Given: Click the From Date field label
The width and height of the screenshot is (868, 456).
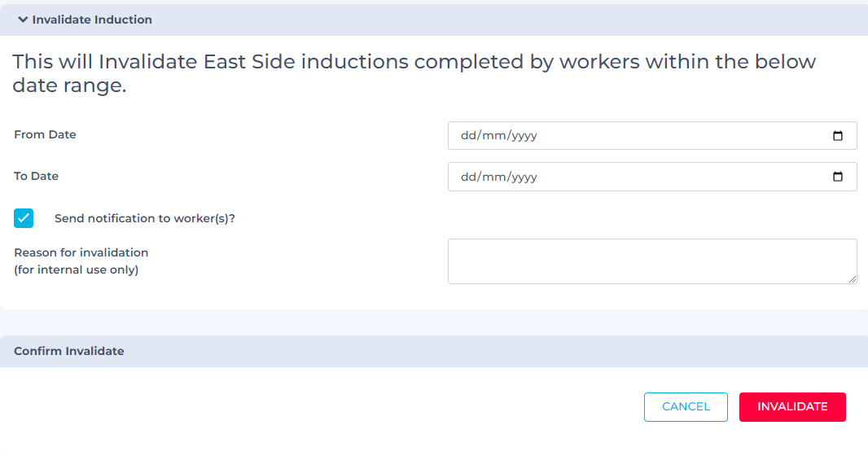Looking at the screenshot, I should tap(45, 134).
